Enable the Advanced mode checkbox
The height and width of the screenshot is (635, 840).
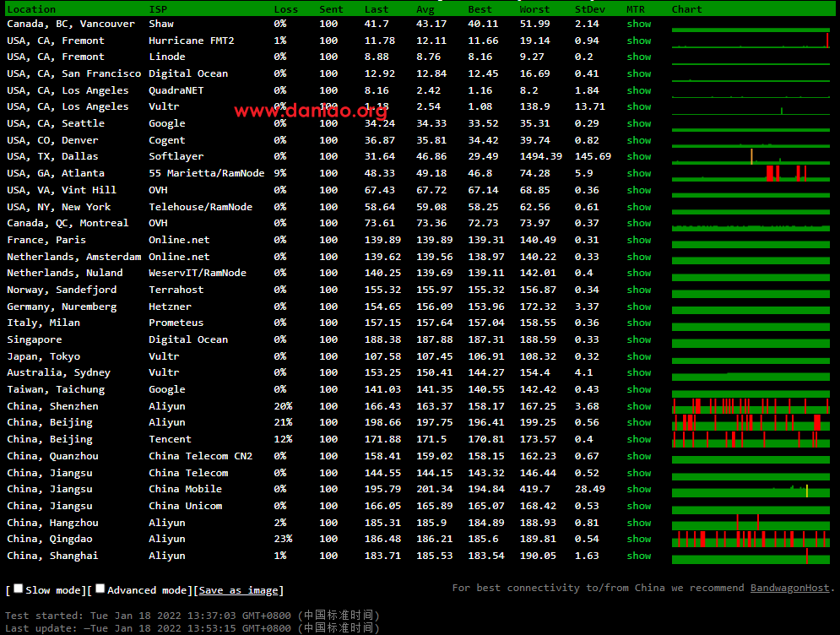coord(100,589)
